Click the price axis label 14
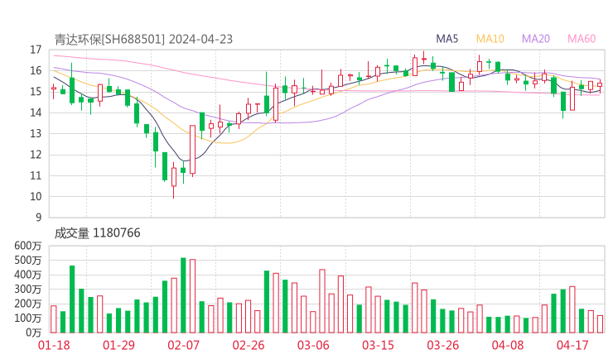The height and width of the screenshot is (364, 613). pyautogui.click(x=36, y=113)
